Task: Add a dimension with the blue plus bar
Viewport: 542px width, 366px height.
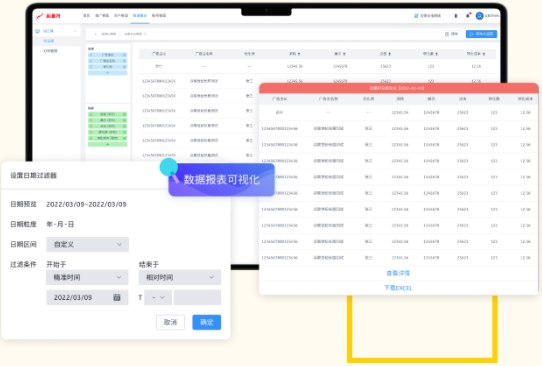Action: [x=108, y=73]
